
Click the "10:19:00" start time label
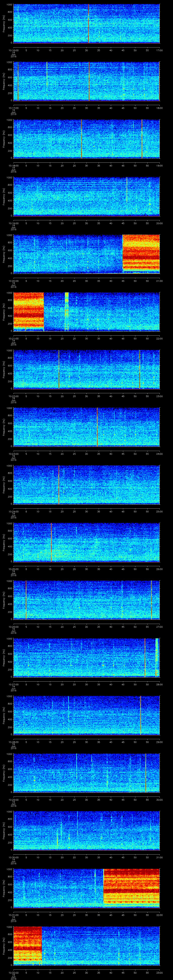coord(13,223)
